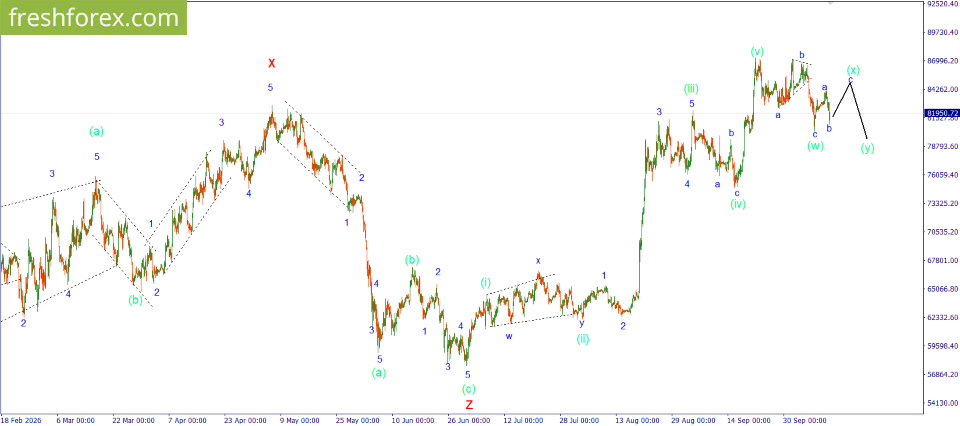
Task: Select the green (iii) wave label
Action: 691,89
